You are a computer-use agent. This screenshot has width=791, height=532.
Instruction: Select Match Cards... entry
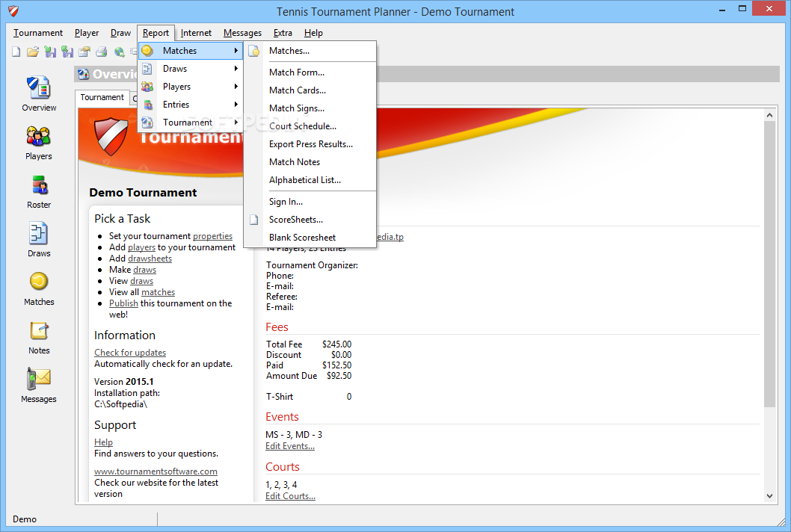click(x=310, y=90)
